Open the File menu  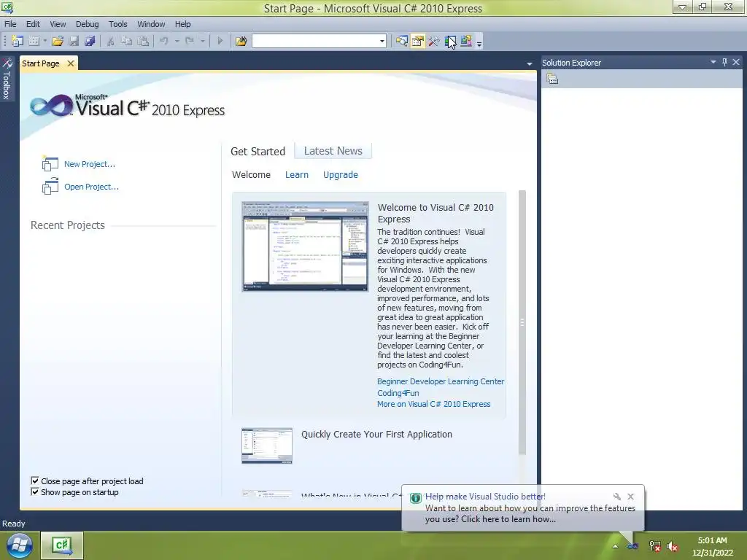[x=10, y=24]
